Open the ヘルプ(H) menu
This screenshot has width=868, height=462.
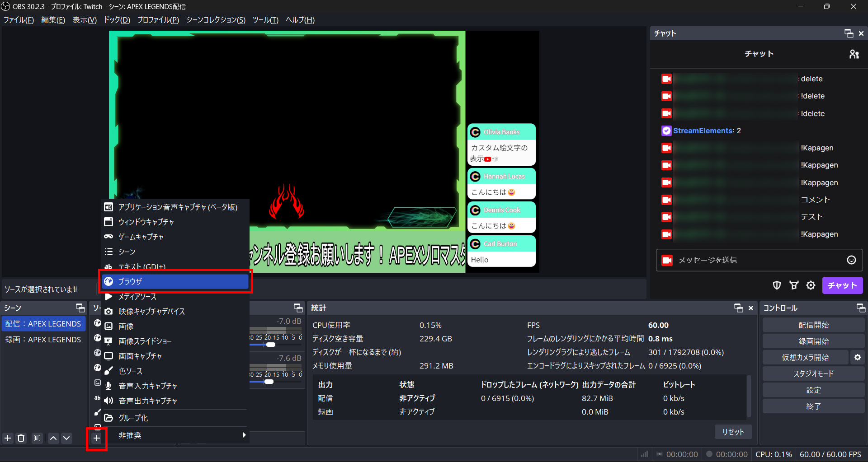point(300,20)
